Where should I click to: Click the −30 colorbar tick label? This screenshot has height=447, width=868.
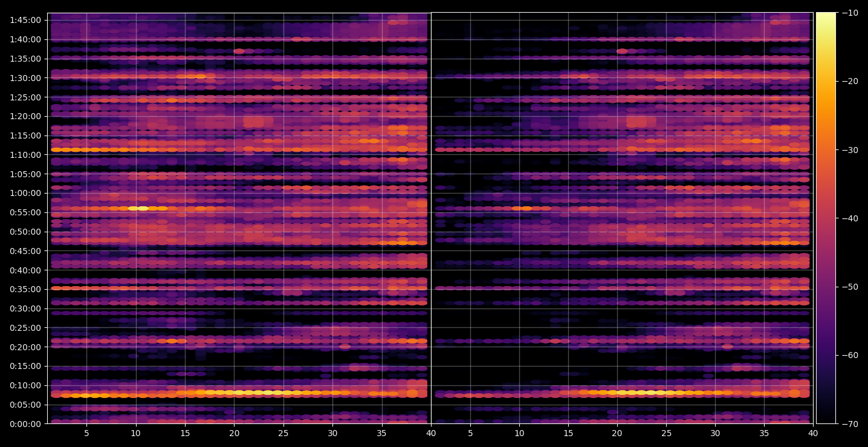849,150
